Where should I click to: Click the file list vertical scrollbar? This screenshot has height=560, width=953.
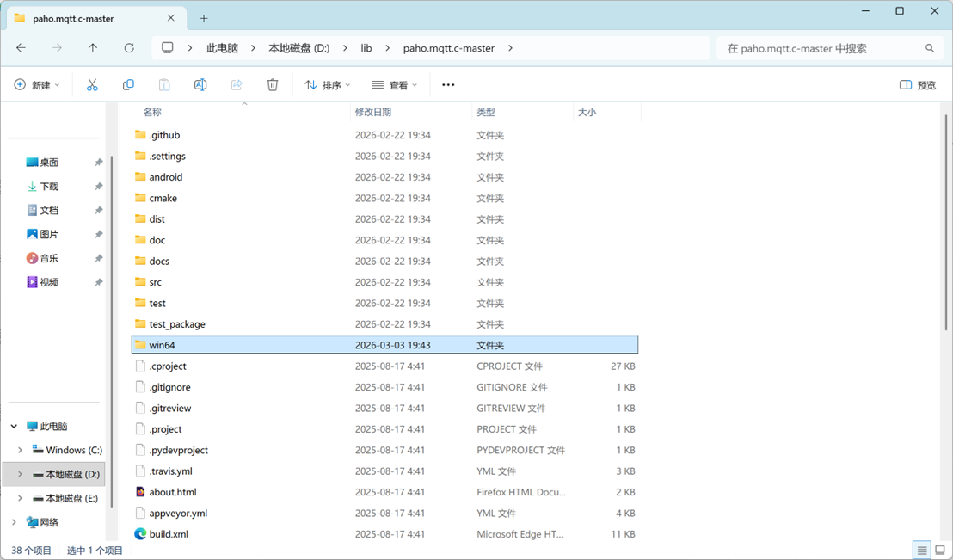point(946,222)
